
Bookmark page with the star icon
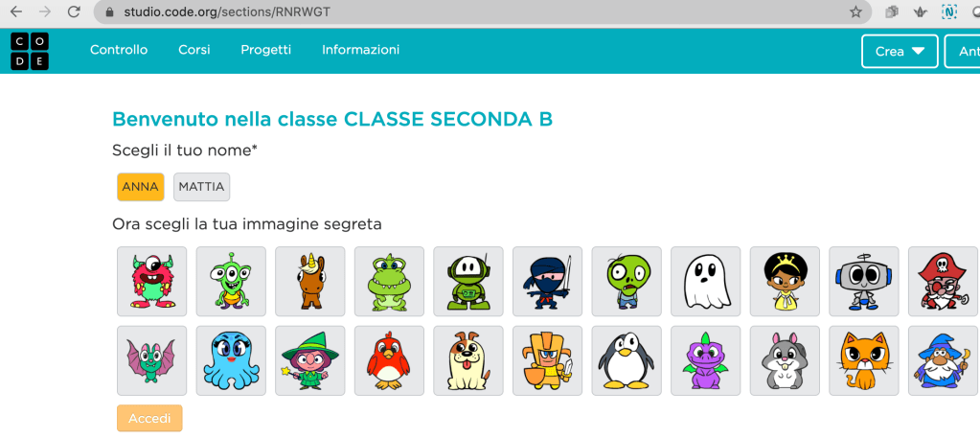coord(855,12)
